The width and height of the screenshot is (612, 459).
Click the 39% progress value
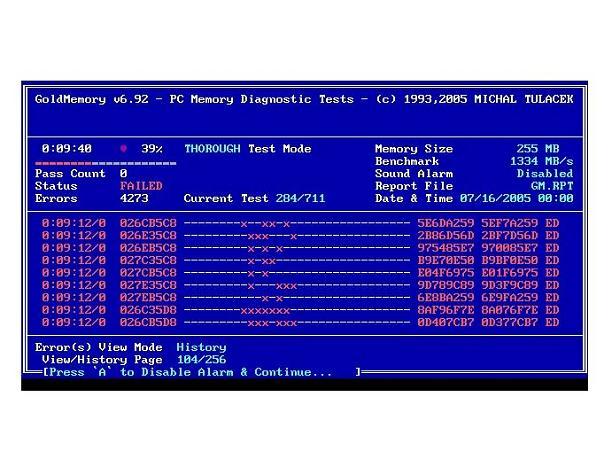[152, 149]
